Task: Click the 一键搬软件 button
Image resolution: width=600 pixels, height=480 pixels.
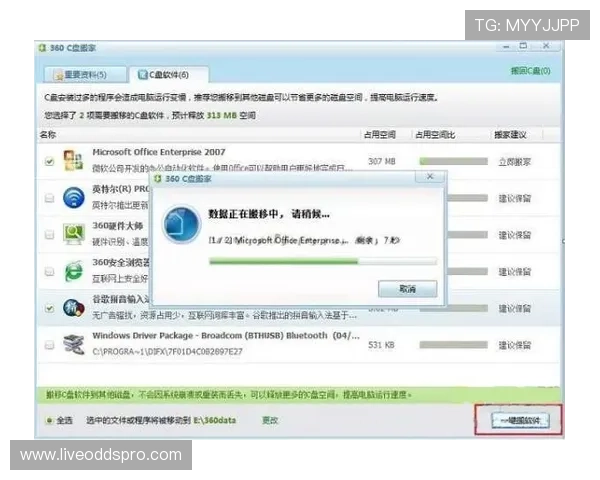Action: [x=520, y=420]
